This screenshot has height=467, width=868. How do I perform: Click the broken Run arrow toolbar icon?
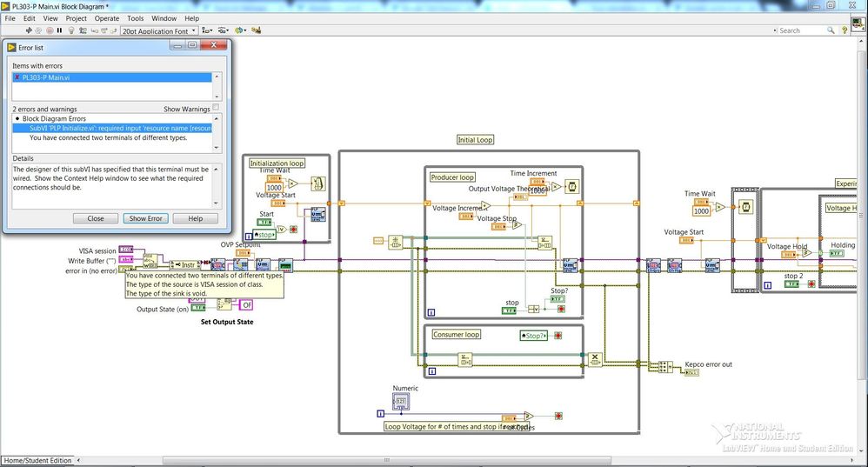tap(29, 31)
